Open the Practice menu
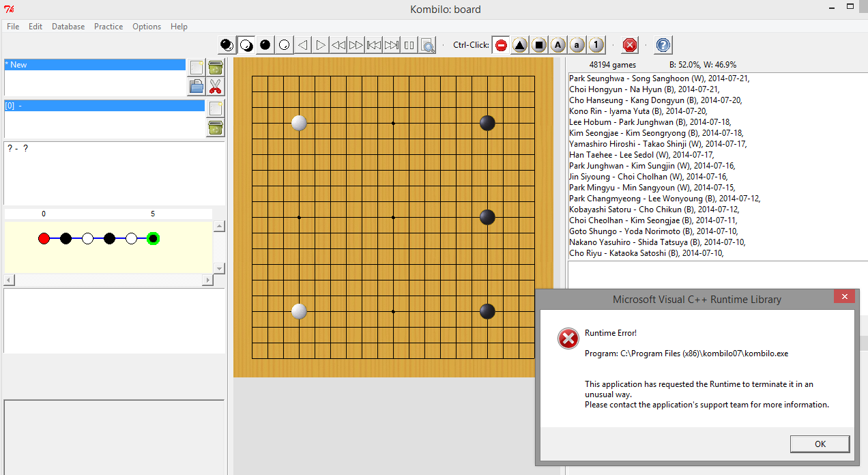The width and height of the screenshot is (868, 475). click(108, 27)
